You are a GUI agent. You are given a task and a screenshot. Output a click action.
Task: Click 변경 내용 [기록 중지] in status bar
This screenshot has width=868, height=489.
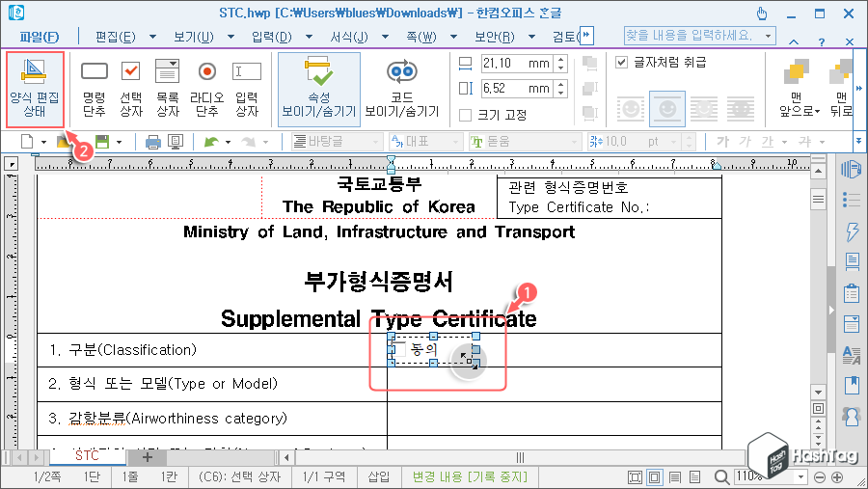470,476
